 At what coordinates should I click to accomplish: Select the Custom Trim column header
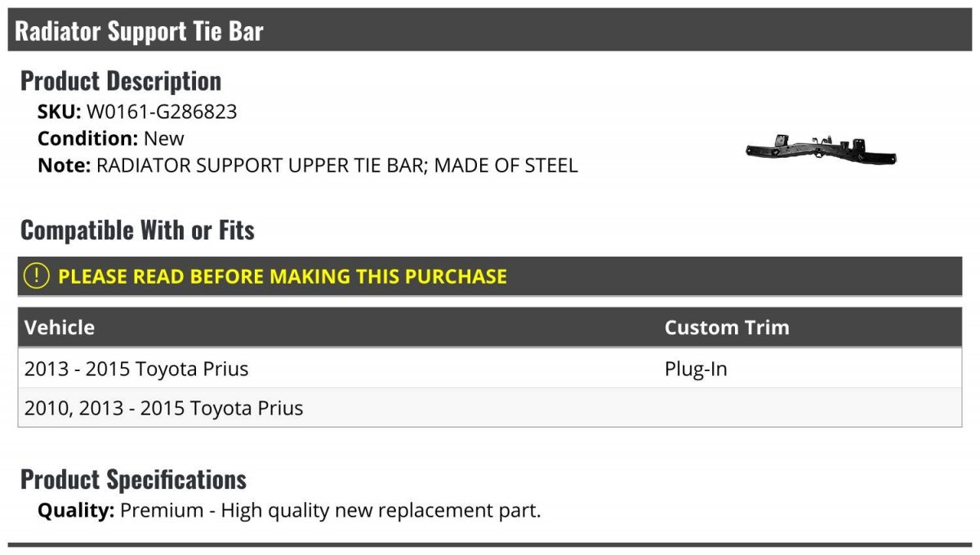point(727,328)
